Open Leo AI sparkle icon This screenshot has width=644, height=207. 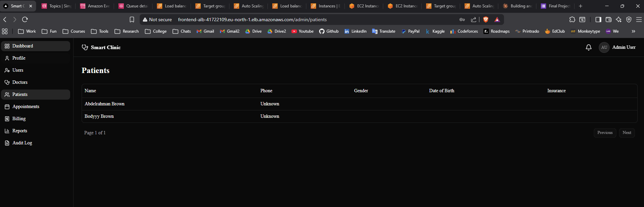[x=619, y=20]
